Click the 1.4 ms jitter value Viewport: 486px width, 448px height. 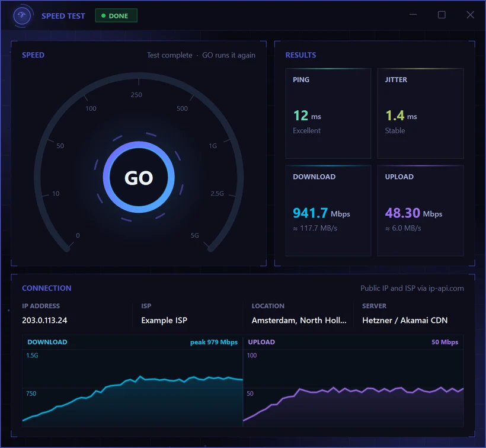coord(401,116)
